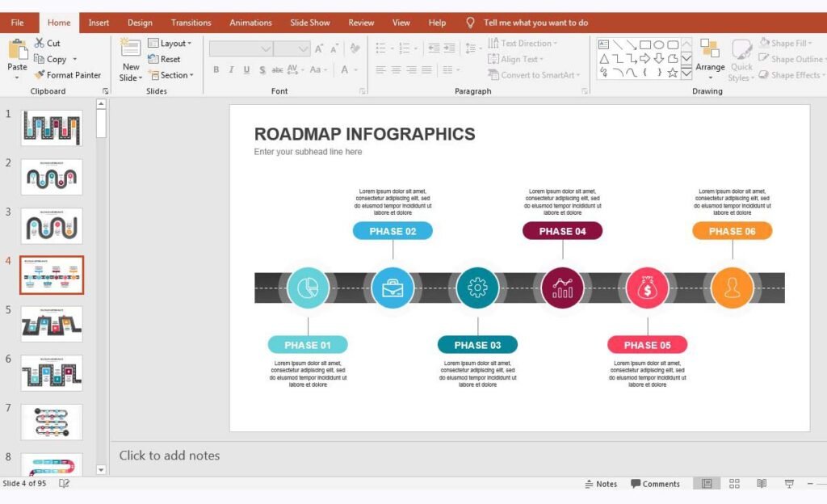Adjust the zoom slider
Screen dimensions: 827x504
point(812,483)
